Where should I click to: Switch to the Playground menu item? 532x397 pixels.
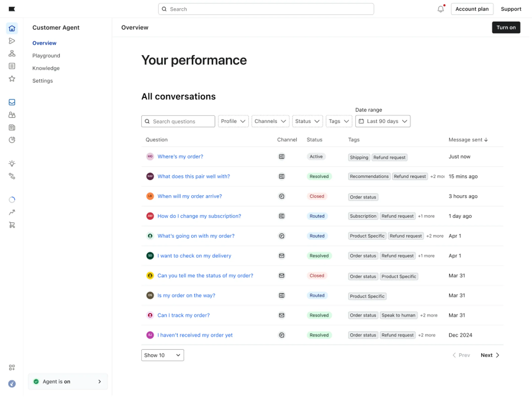[46, 56]
